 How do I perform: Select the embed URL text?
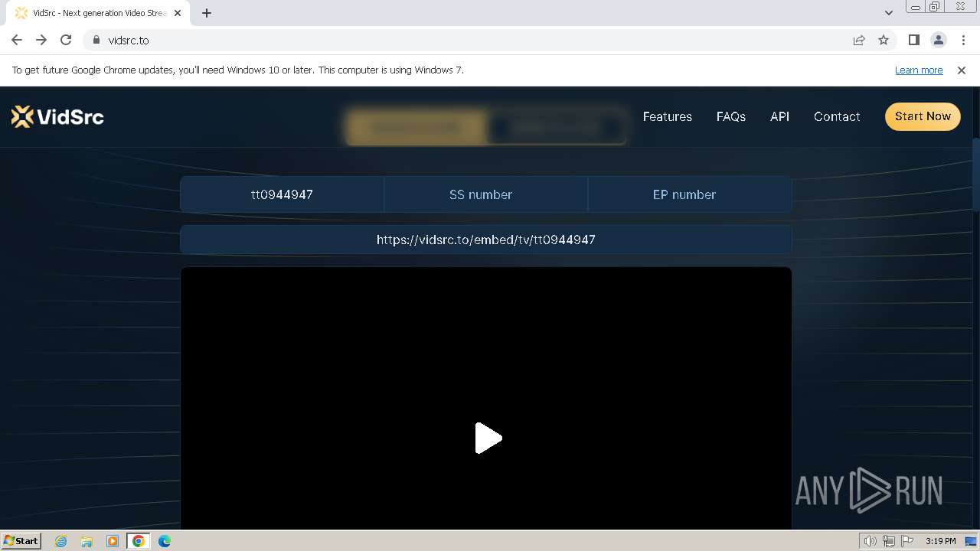click(486, 240)
